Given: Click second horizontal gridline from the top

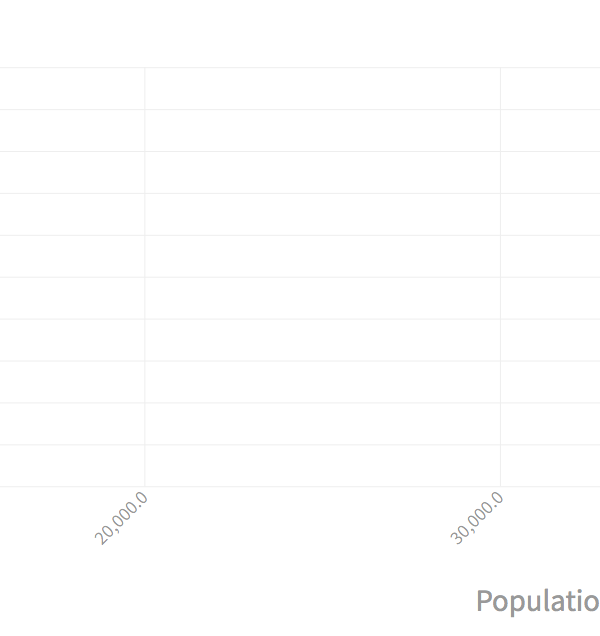Looking at the screenshot, I should pyautogui.click(x=300, y=110).
